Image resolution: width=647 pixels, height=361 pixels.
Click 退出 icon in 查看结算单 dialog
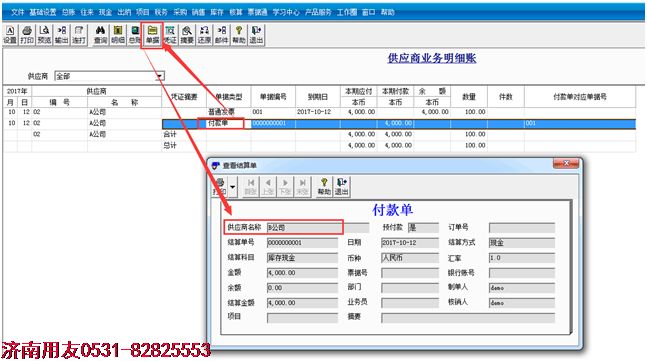tap(341, 187)
